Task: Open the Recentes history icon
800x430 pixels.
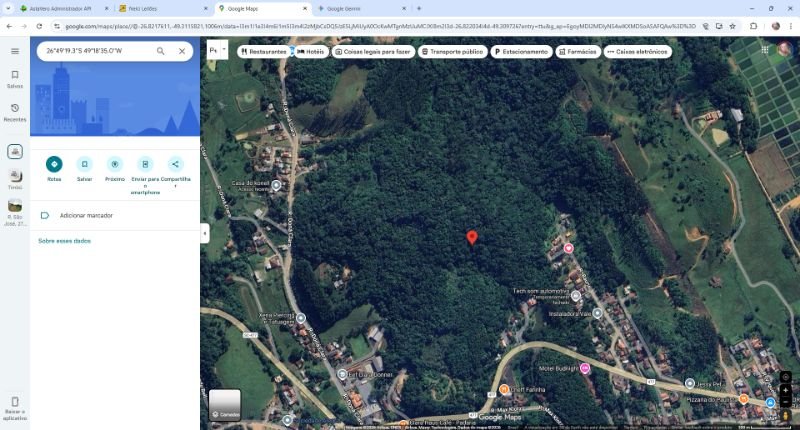Action: click(x=15, y=111)
